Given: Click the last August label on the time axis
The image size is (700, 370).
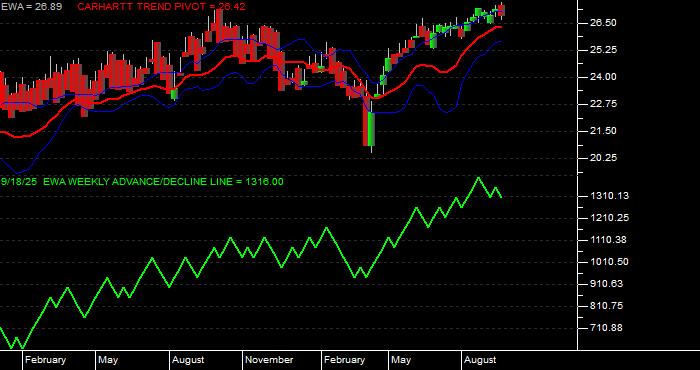Looking at the screenshot, I should point(480,360).
